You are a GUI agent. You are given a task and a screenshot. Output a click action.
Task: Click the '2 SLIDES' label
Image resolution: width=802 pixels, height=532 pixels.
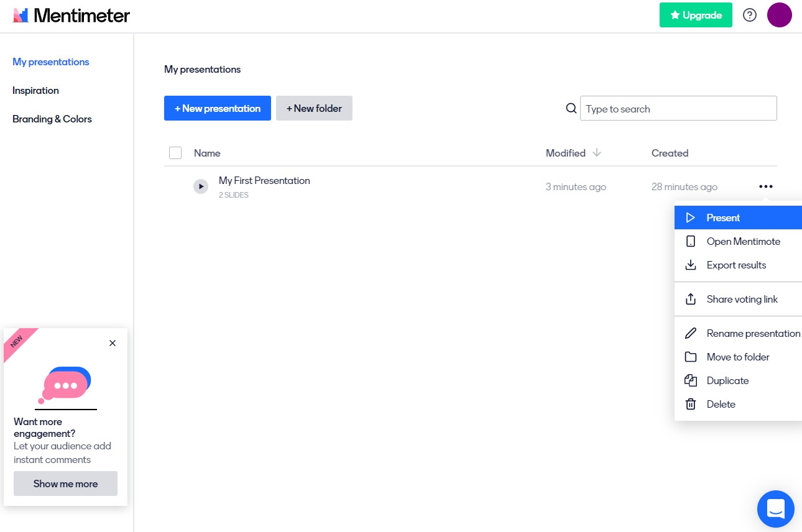234,195
